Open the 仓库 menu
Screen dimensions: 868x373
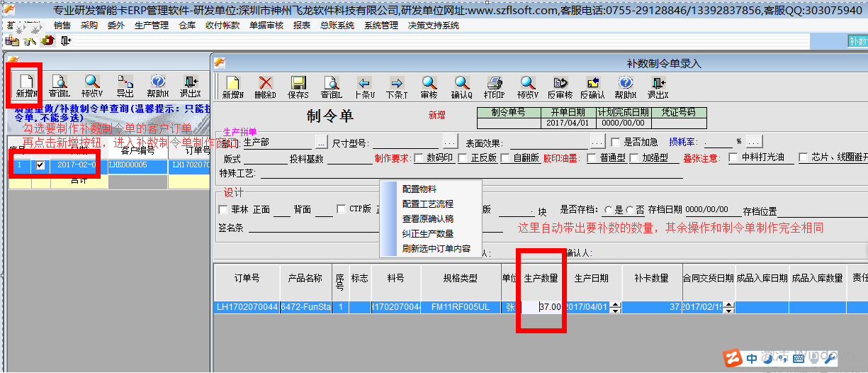[187, 26]
